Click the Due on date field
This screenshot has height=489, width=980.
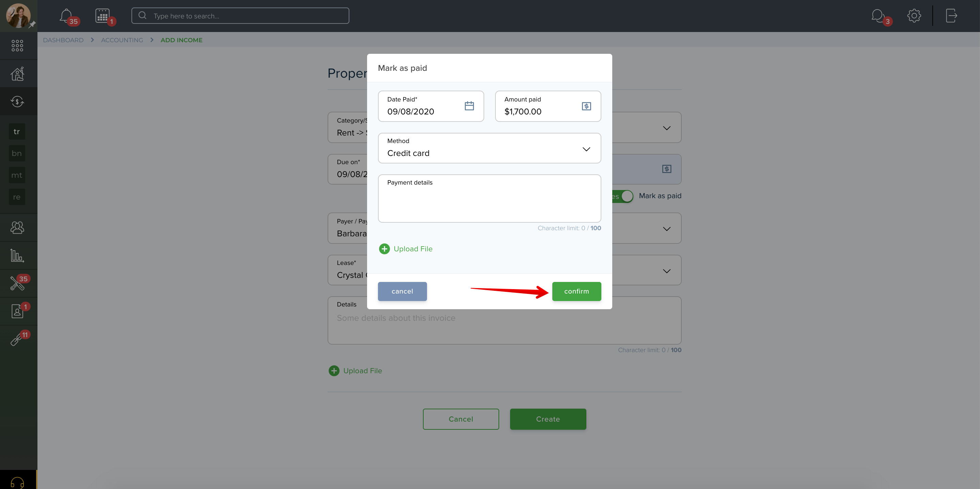[x=348, y=169]
